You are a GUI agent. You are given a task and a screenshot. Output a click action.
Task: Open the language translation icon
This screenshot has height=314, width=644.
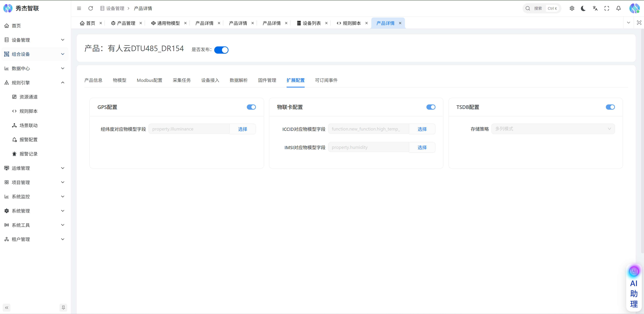coord(595,8)
